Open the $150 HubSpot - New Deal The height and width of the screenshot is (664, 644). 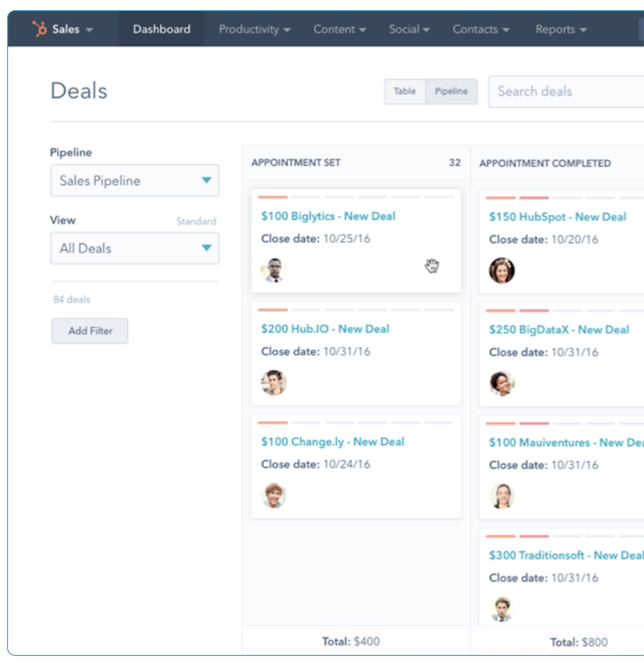pos(557,217)
